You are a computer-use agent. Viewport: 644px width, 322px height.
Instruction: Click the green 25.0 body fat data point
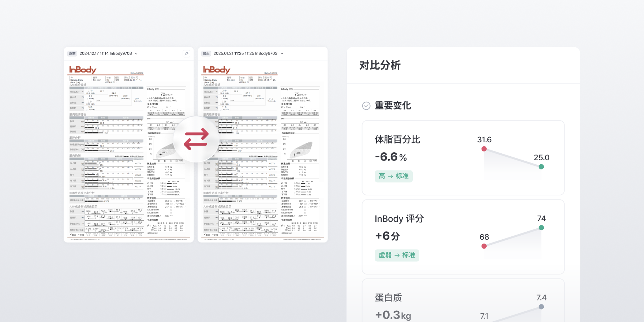click(541, 167)
